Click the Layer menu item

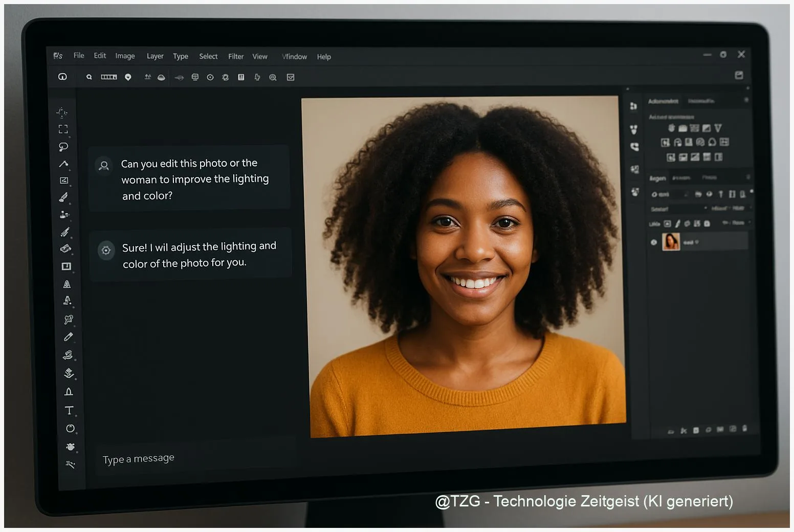[155, 56]
